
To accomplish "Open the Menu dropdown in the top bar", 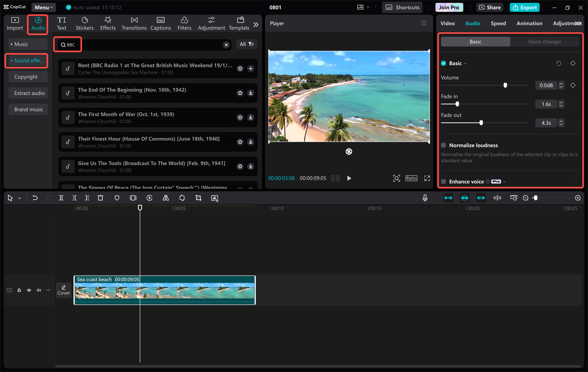I will pos(43,7).
